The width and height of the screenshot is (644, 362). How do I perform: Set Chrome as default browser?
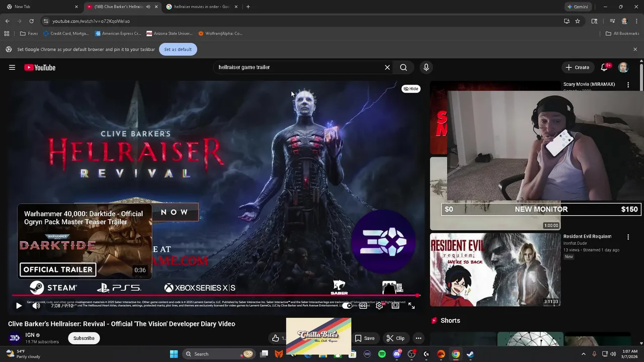[x=178, y=49]
